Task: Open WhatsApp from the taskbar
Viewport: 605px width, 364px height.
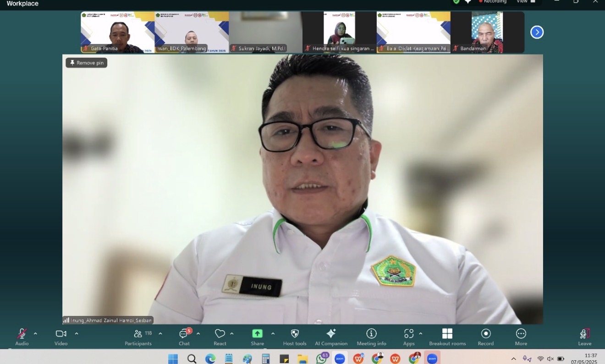Action: click(322, 358)
